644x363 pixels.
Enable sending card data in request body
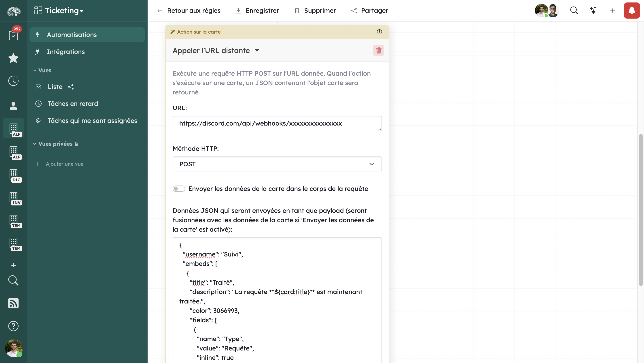coord(179,189)
